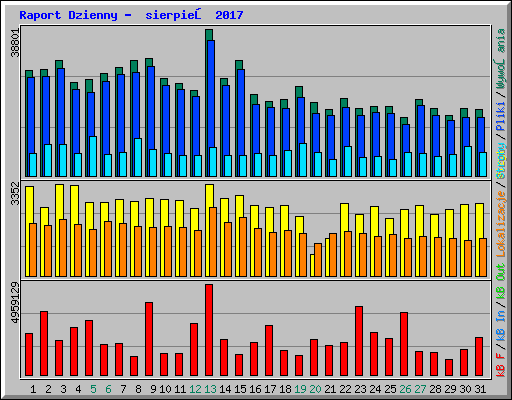Image resolution: width=512 pixels, height=400 pixels.
Task: Click the red 'kB F' legend label
Action: coord(501,365)
